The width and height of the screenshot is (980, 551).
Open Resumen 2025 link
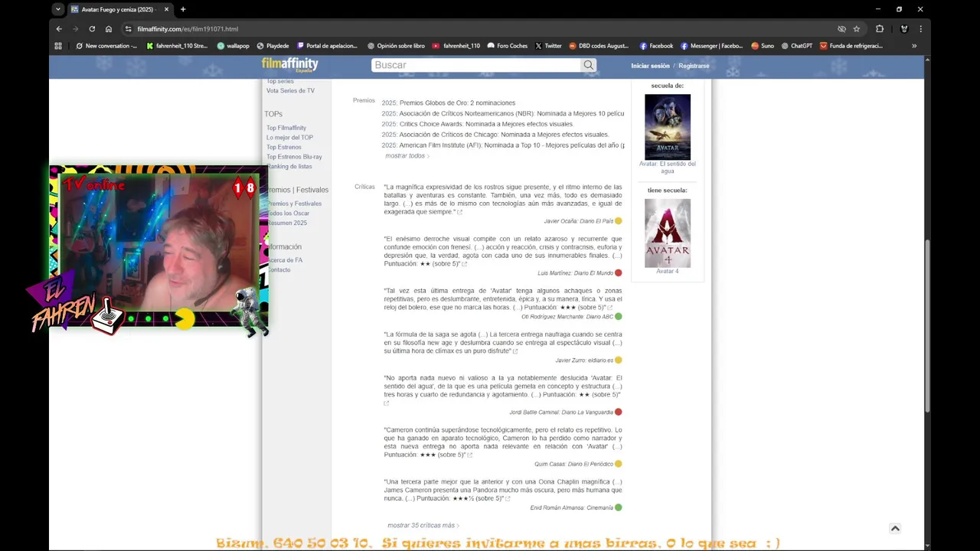(x=287, y=223)
